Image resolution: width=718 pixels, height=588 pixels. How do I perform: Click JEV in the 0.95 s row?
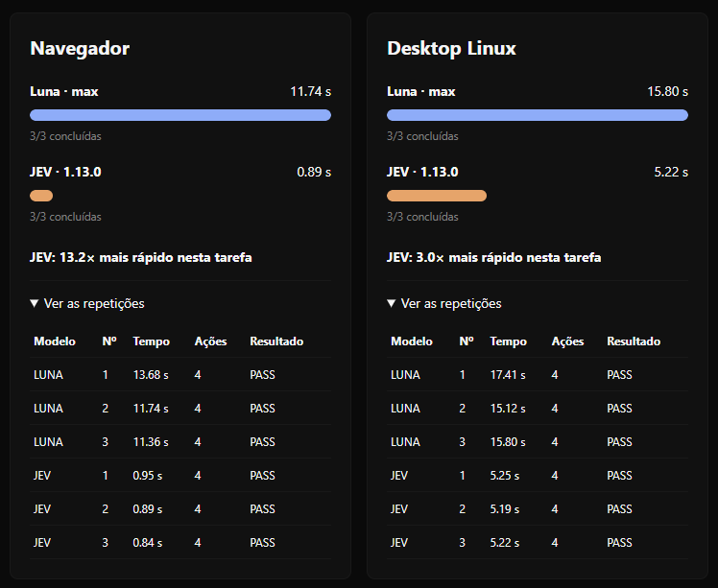[42, 476]
